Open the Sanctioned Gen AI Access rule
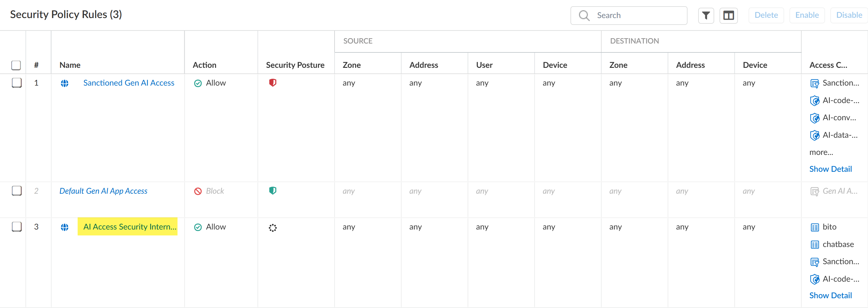The width and height of the screenshot is (868, 308). [129, 83]
